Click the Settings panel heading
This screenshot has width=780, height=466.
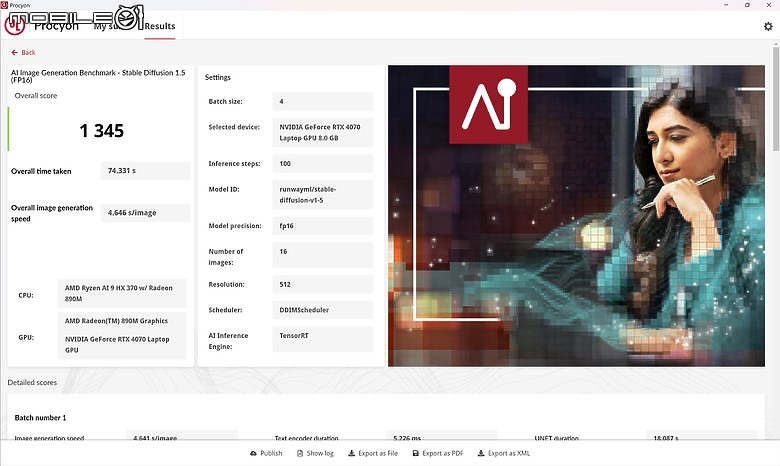[218, 77]
